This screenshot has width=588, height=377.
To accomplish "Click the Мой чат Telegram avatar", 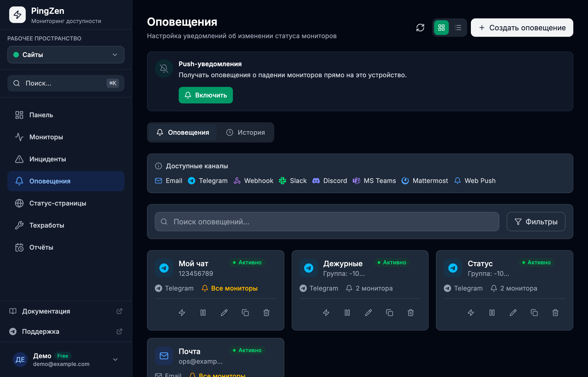I will click(164, 268).
